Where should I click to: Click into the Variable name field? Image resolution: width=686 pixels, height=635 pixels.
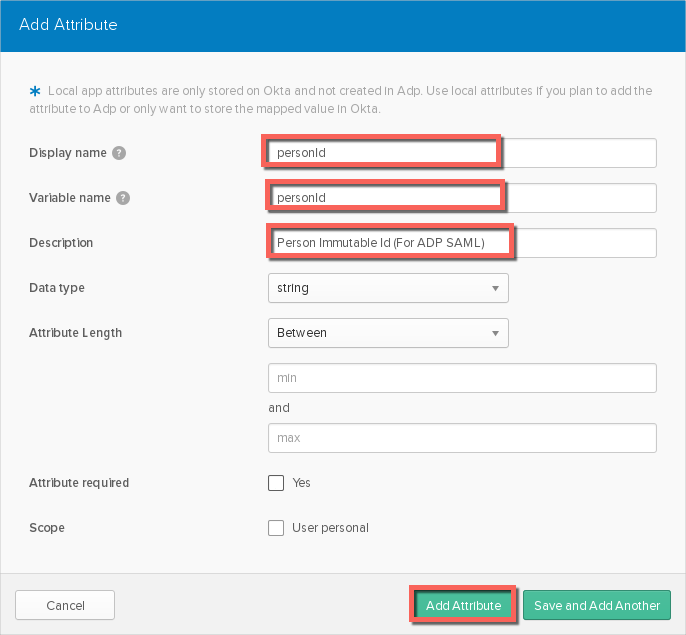[461, 198]
